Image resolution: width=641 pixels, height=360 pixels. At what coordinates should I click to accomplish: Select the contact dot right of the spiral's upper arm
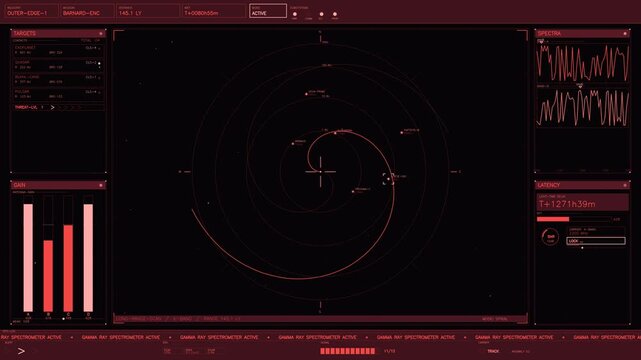[x=401, y=132]
